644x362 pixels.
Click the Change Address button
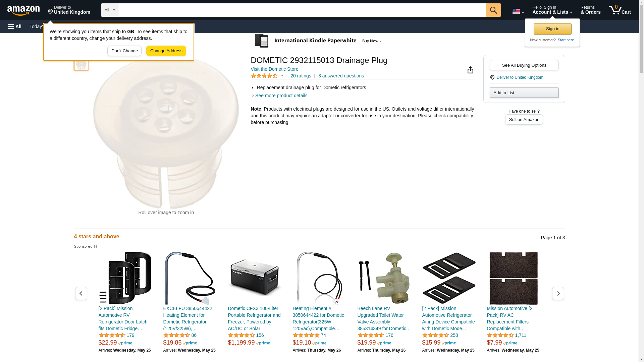click(x=166, y=51)
